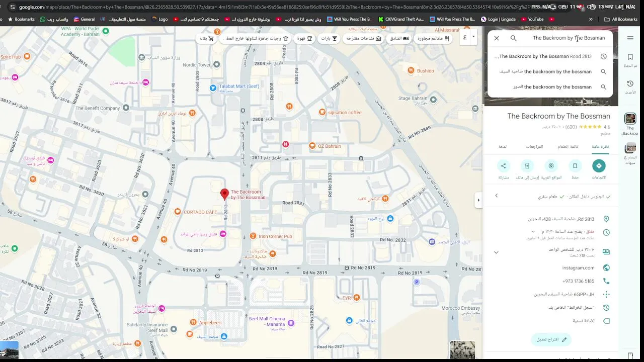Click the Nordic Tower map marker

(216, 64)
